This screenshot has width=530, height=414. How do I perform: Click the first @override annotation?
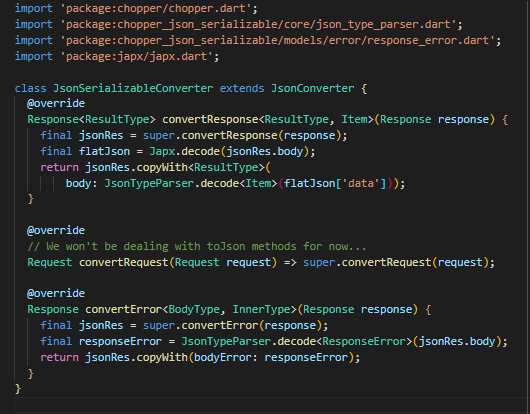coord(56,103)
